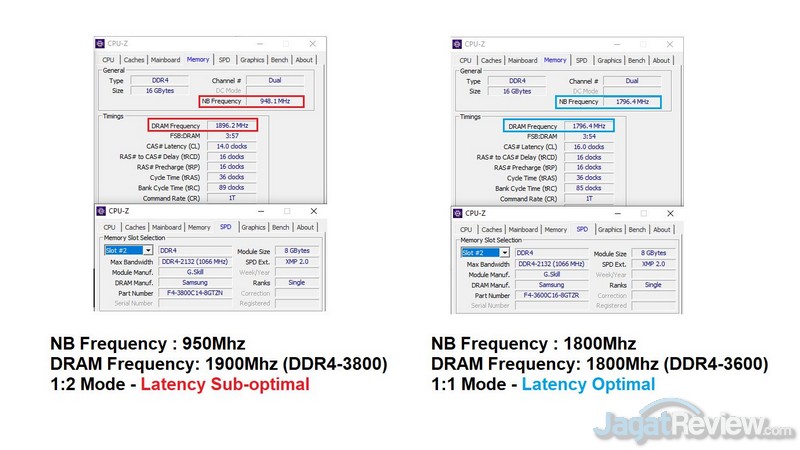Open Slot #2 dropdown in F4-3800C14-8GTZN window

(147, 251)
